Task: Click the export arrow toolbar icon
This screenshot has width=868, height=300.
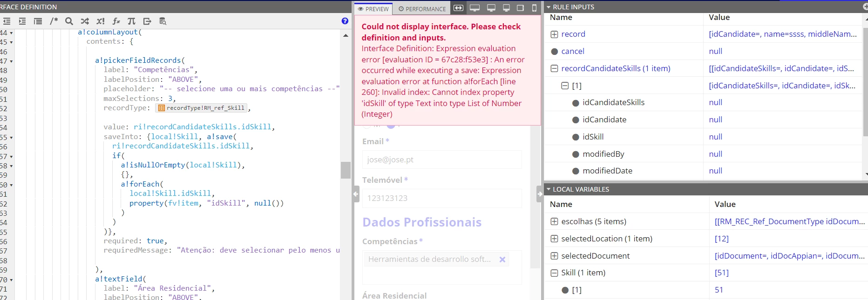Action: pos(147,21)
